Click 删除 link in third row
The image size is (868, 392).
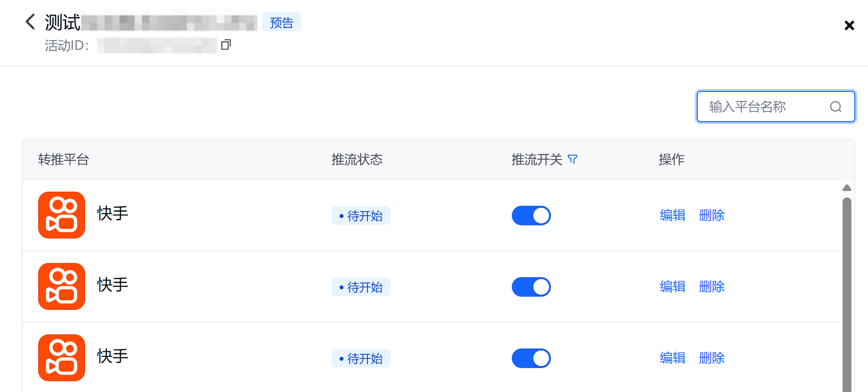click(711, 358)
